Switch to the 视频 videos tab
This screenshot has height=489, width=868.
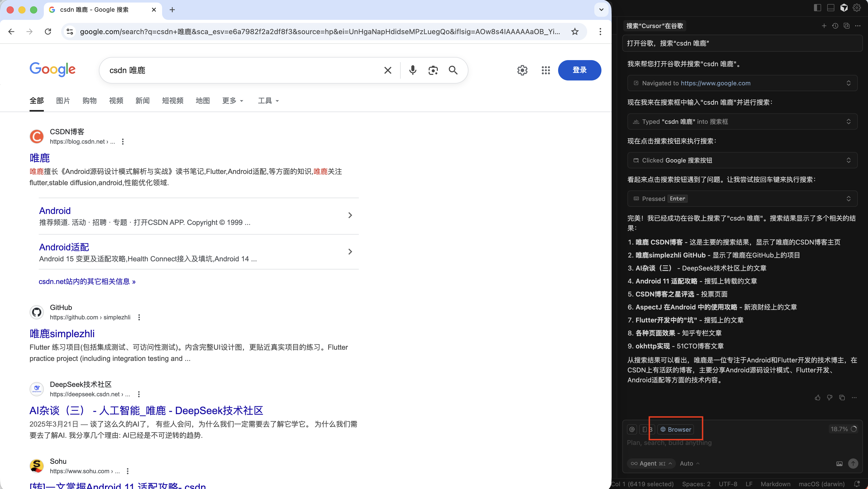[x=116, y=101]
